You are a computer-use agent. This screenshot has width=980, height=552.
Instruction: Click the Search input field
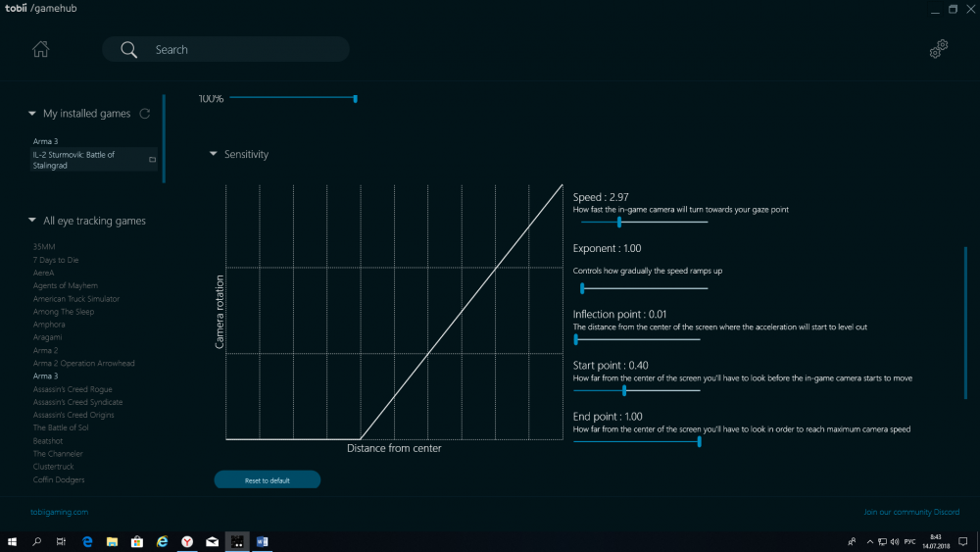(225, 49)
